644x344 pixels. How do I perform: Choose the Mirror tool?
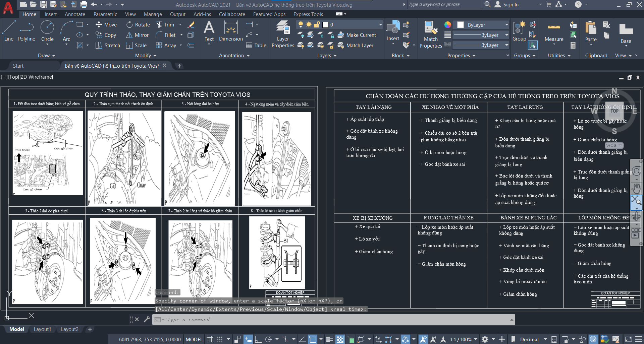pos(137,35)
